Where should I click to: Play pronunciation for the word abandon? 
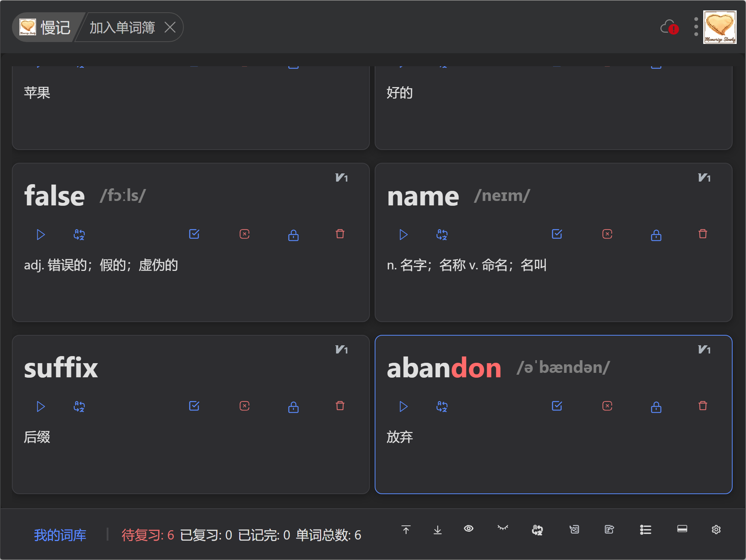(x=403, y=406)
